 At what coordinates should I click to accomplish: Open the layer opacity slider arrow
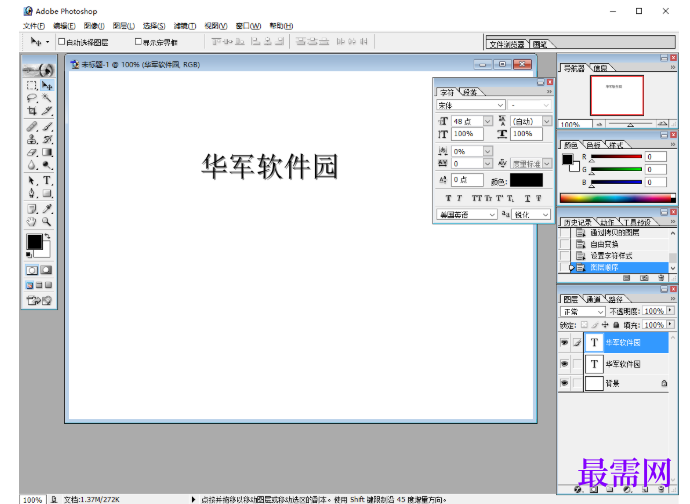tap(670, 311)
